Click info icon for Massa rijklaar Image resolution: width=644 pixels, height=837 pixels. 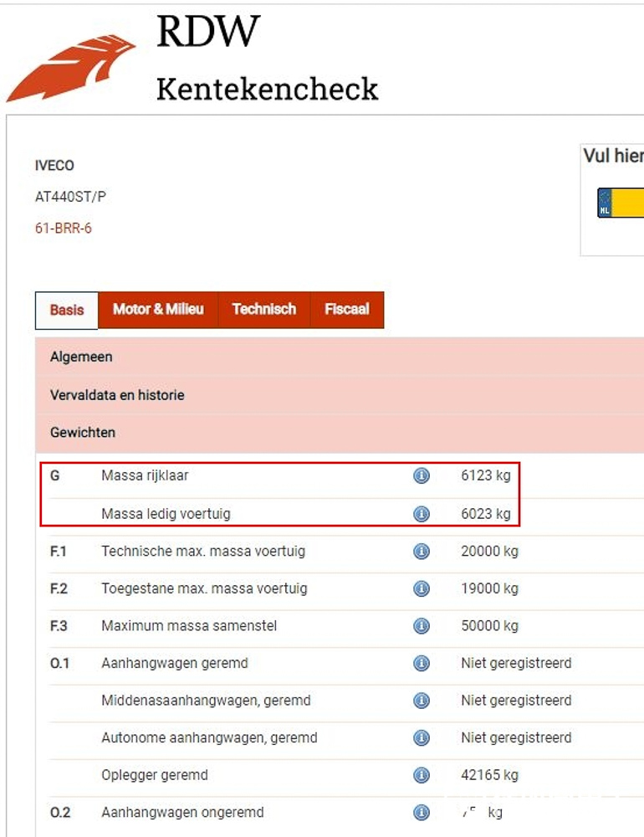coord(422,475)
